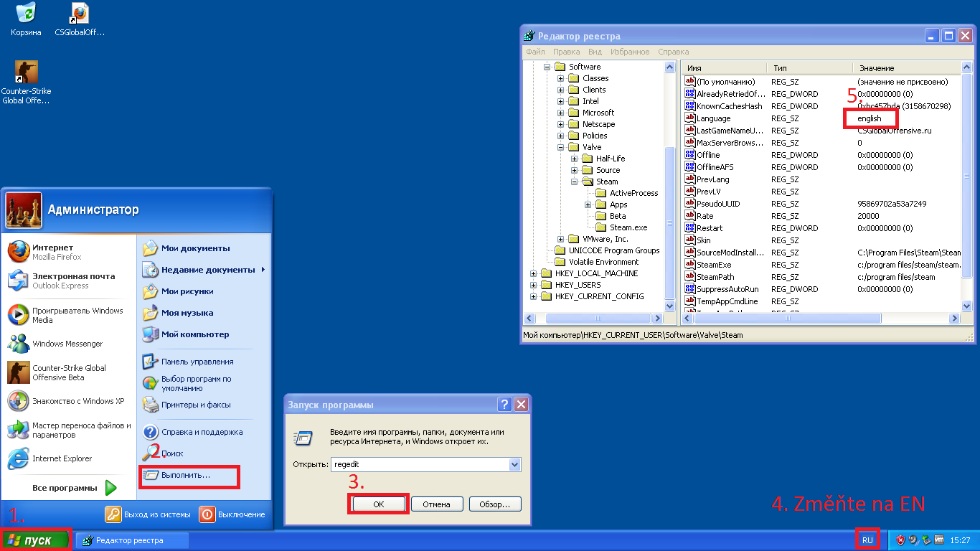Expand 'Все программы' arrow

pos(111,488)
